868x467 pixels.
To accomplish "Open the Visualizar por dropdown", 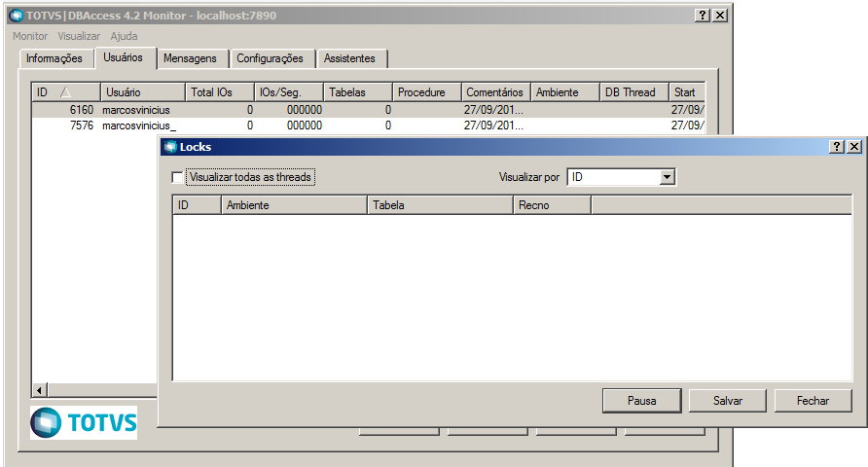I will 667,177.
